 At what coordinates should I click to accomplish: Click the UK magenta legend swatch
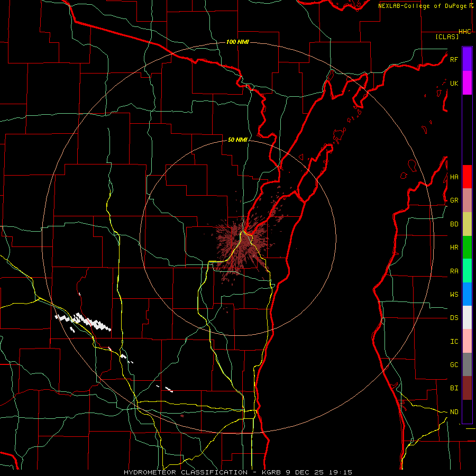pyautogui.click(x=467, y=83)
